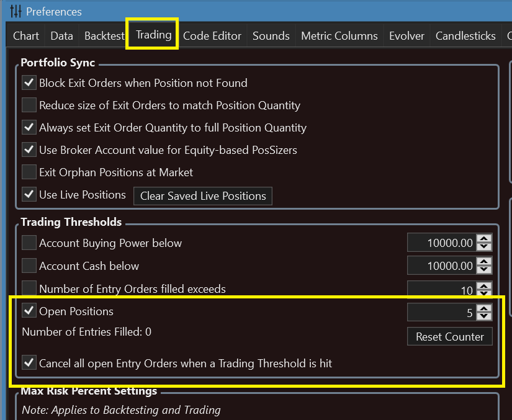Screen dimensions: 512x420
Task: Go to the Metric Columns tab
Action: pyautogui.click(x=339, y=36)
